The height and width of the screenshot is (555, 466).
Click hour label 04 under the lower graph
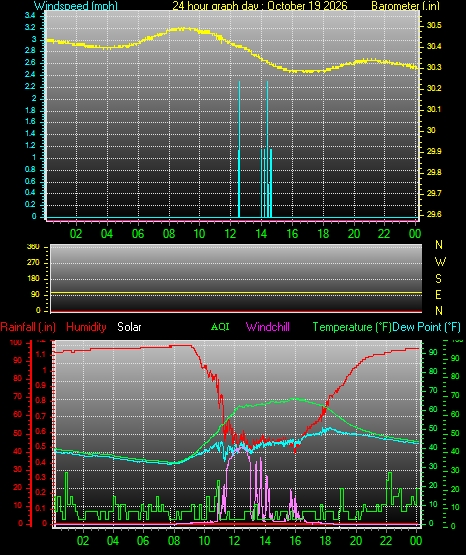click(x=113, y=541)
